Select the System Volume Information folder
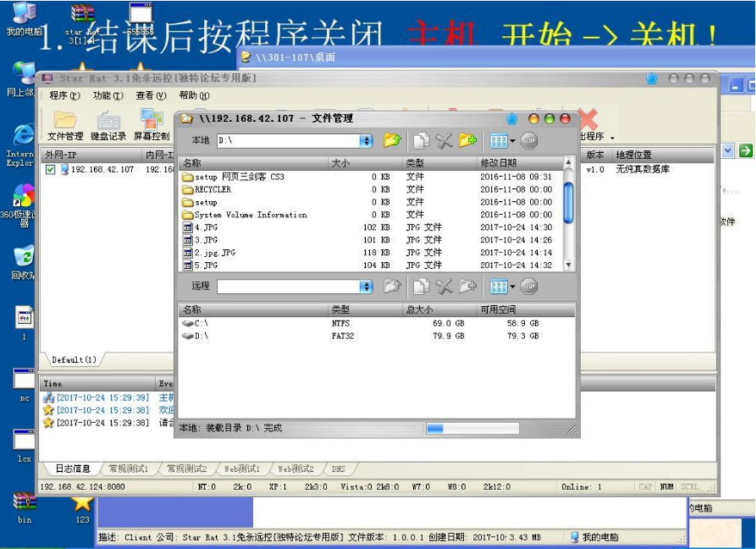This screenshot has width=756, height=549. pos(371,215)
